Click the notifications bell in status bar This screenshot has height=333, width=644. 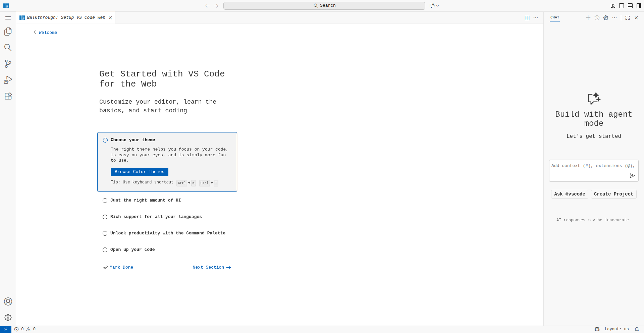tap(637, 329)
